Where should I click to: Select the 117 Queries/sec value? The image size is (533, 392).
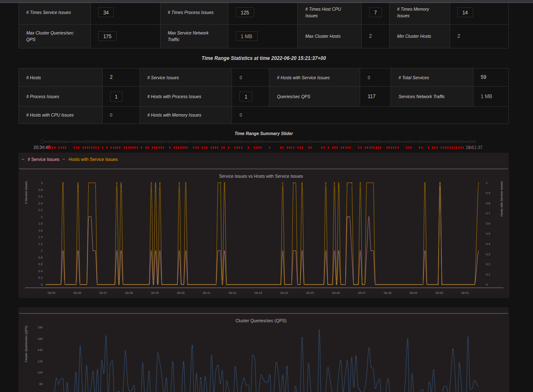point(372,96)
